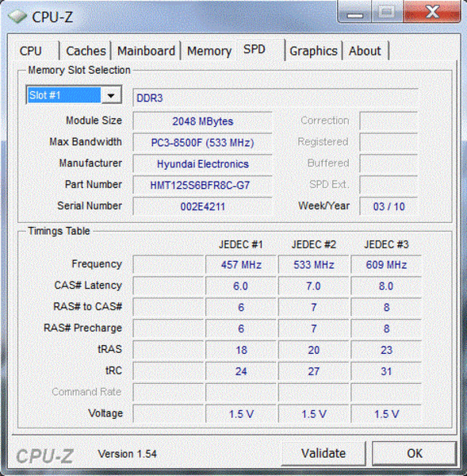This screenshot has width=467, height=476.
Task: Click CAS# Latency value 7.0
Action: pyautogui.click(x=313, y=286)
